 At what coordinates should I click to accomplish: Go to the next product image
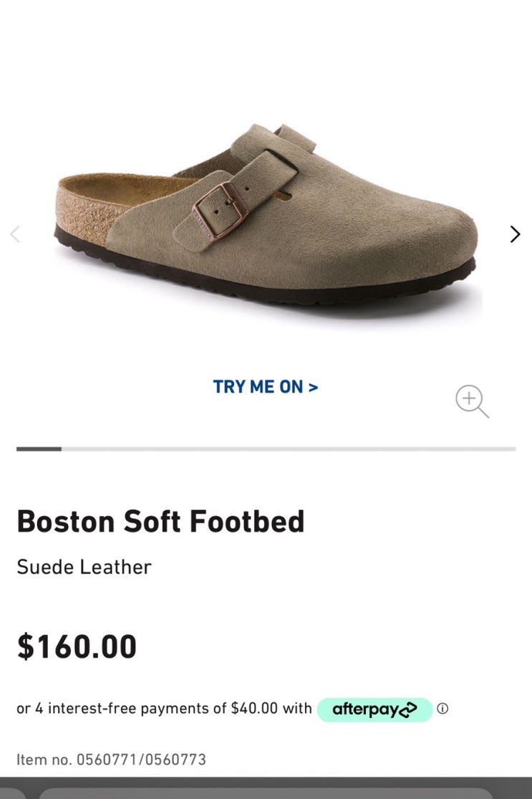pos(515,234)
